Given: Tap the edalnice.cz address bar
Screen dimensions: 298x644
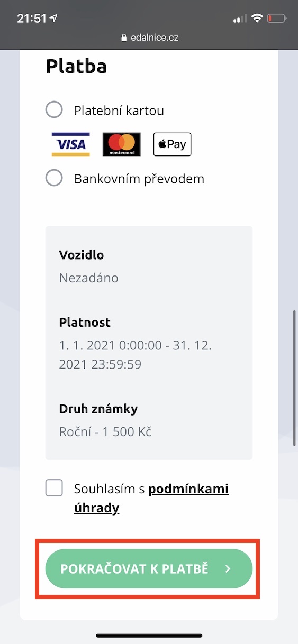Looking at the screenshot, I should 149,38.
